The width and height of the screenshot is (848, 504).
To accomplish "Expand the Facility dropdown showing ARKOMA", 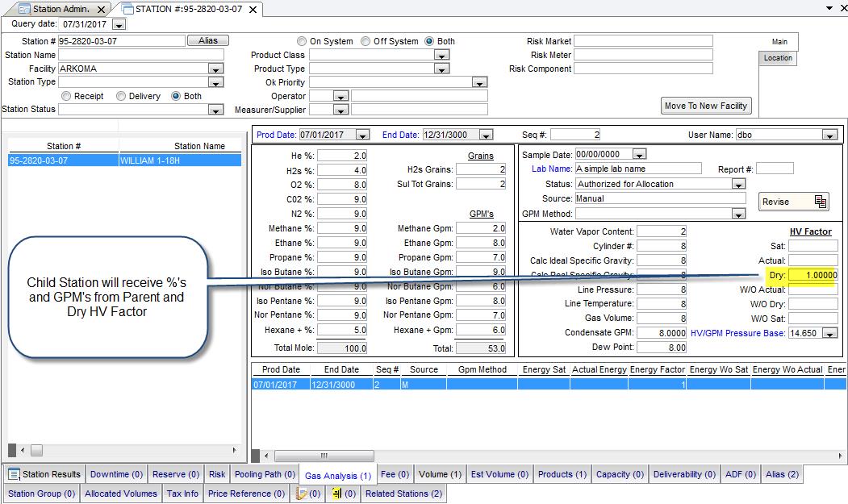I will click(215, 69).
